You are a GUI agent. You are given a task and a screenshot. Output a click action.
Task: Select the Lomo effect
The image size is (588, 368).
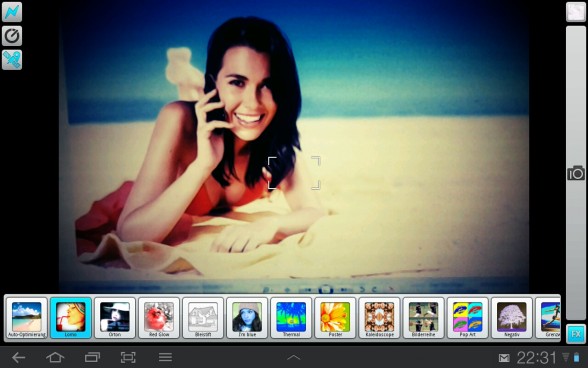[x=70, y=318]
